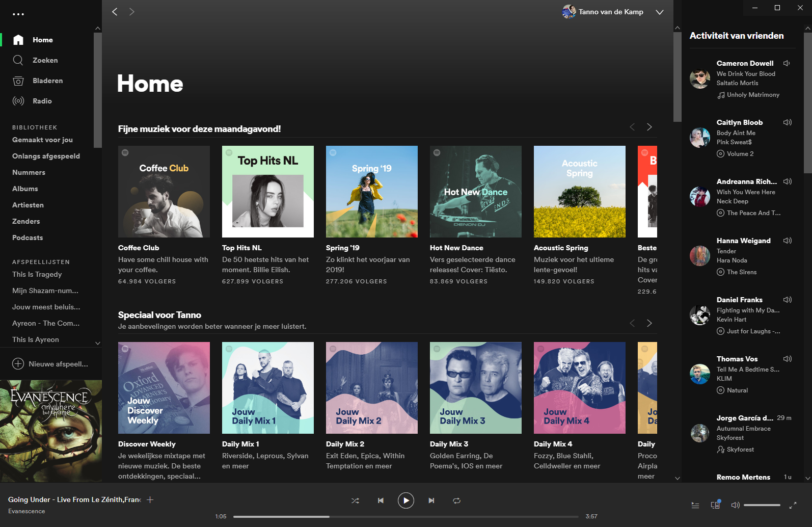The height and width of the screenshot is (527, 812).
Task: Open Skyforest artist link under Jorge García
Action: (x=740, y=450)
